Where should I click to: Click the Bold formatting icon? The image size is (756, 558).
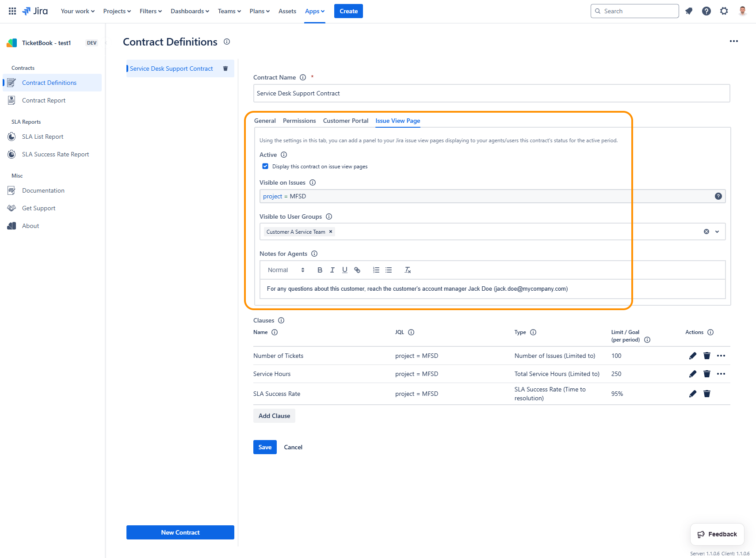click(320, 270)
